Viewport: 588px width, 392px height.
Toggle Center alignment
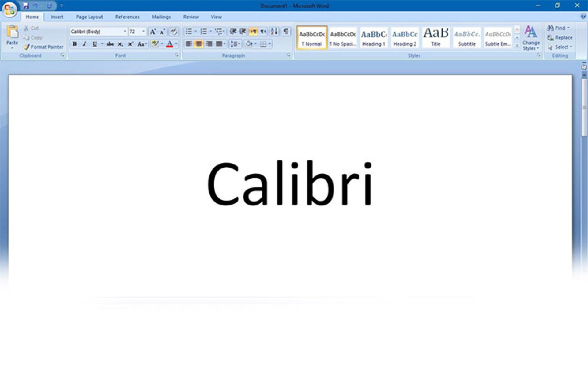tap(199, 44)
